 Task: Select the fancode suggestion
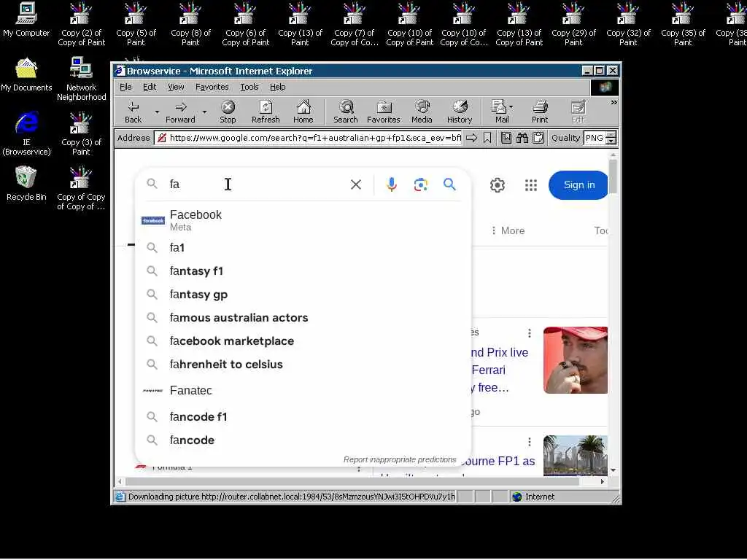click(x=303, y=440)
